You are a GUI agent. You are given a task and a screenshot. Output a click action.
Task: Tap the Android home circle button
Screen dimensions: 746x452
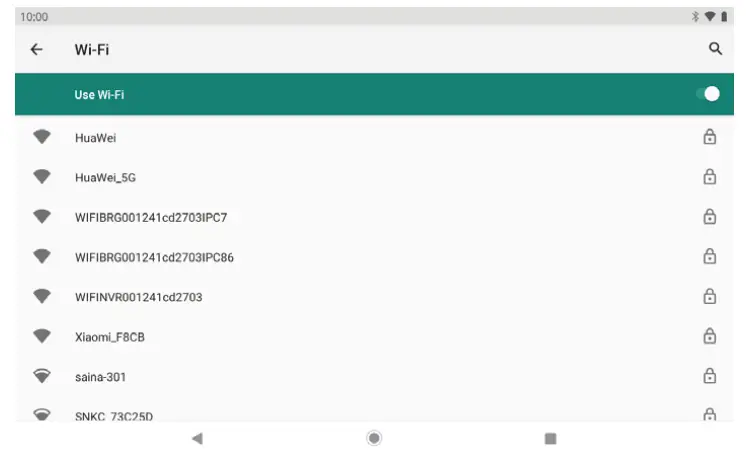[x=374, y=438]
